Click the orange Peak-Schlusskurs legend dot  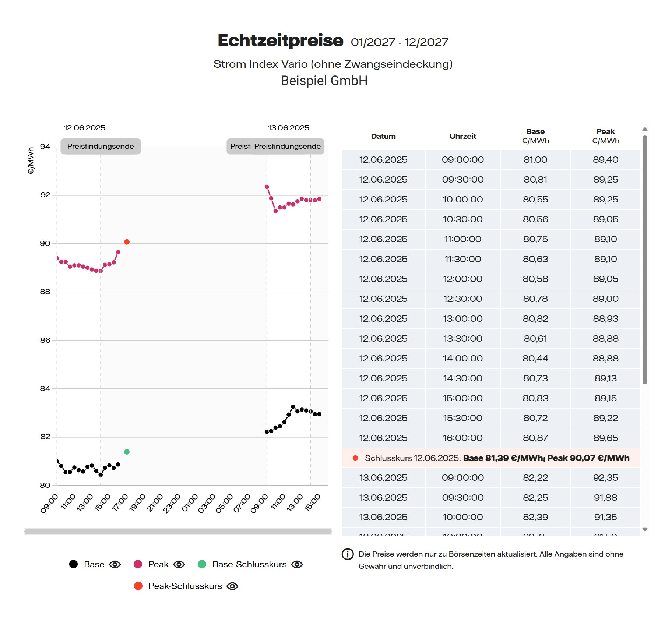tap(138, 586)
